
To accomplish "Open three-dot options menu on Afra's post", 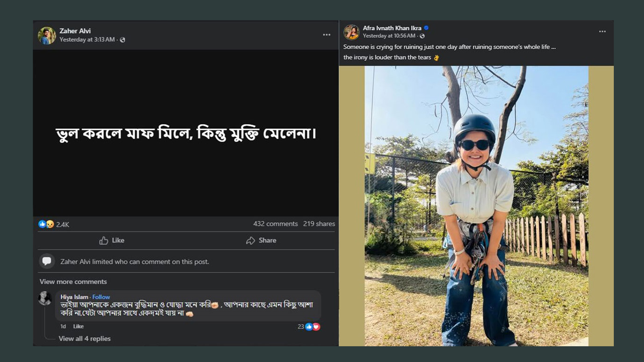I will click(602, 32).
